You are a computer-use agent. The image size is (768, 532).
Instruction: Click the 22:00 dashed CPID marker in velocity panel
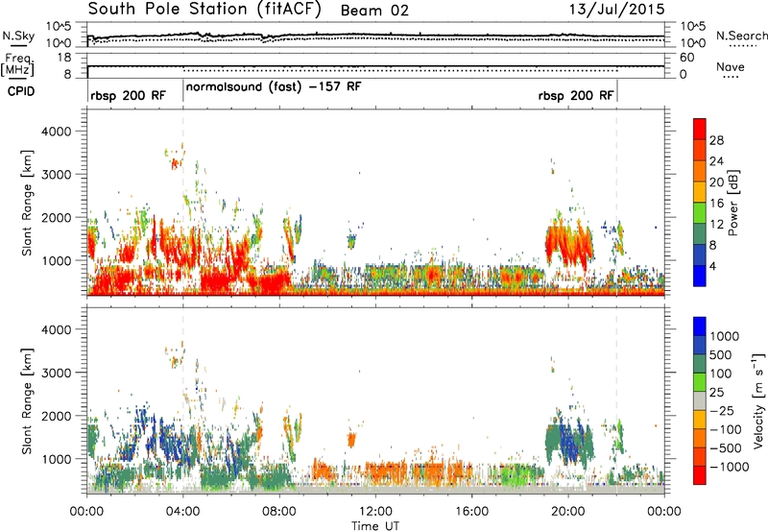tap(616, 400)
